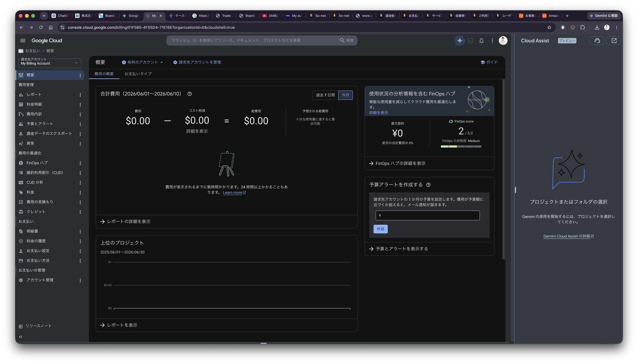Image resolution: width=638 pixels, height=364 pixels.
Task: Open the more-options menu beside レポート
Action: pyautogui.click(x=80, y=95)
